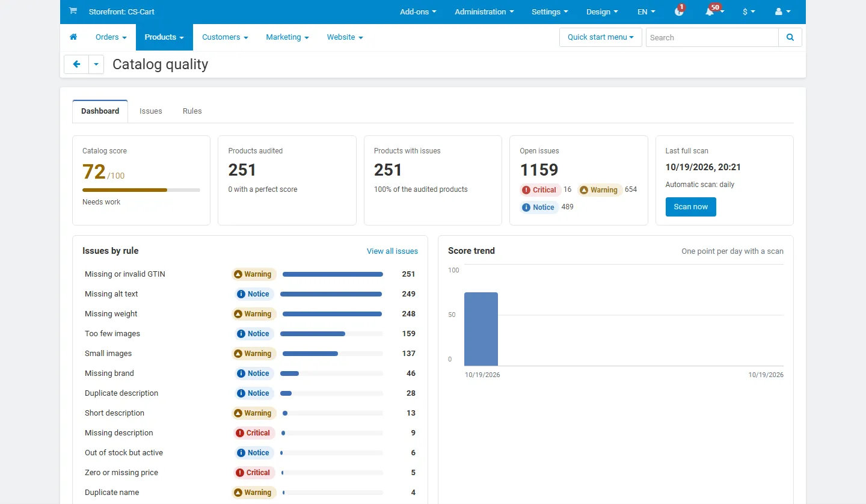Open the Customers menu
The image size is (866, 504).
click(225, 37)
